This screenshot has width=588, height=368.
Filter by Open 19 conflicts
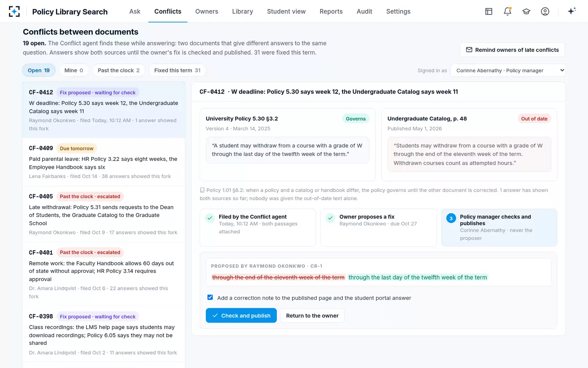pyautogui.click(x=39, y=70)
